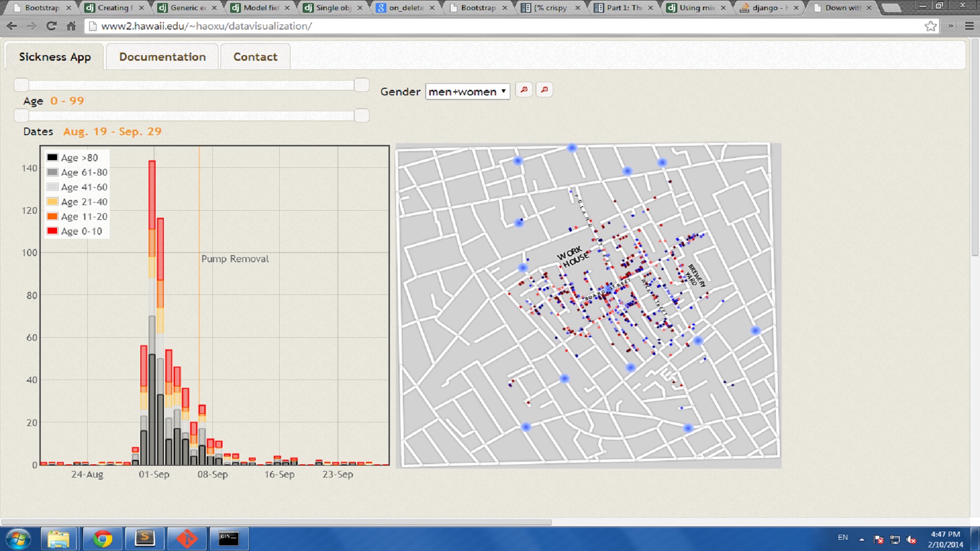Click the Age slider maximum handle
Viewport: 980px width, 551px height.
[361, 85]
